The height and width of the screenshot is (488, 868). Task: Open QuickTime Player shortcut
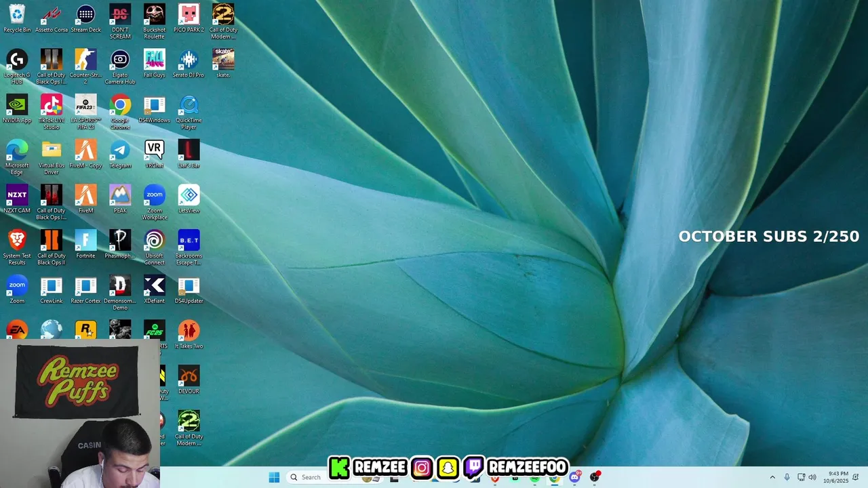189,112
